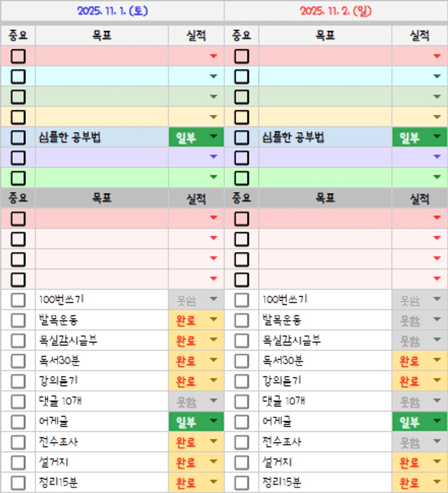This screenshot has height=493, width=448.
Task: Open the 100번쓰기 못함 dropdown for Nov 1
Action: coord(213,300)
